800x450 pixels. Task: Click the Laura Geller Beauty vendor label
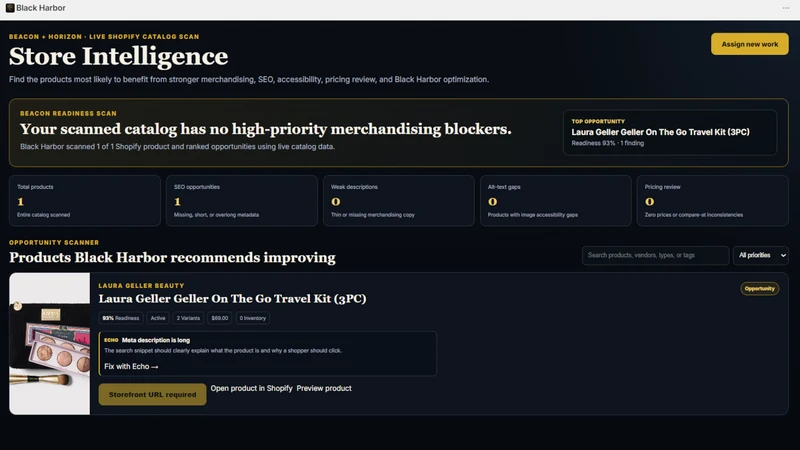(141, 286)
